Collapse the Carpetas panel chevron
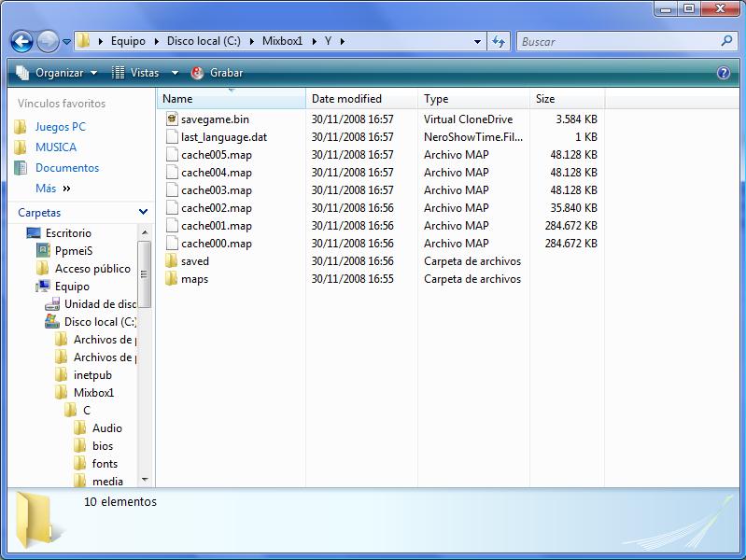The height and width of the screenshot is (560, 746). 143,213
